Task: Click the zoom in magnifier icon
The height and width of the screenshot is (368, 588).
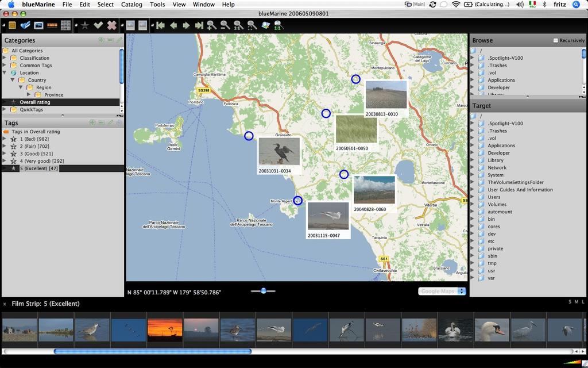Action: point(212,25)
